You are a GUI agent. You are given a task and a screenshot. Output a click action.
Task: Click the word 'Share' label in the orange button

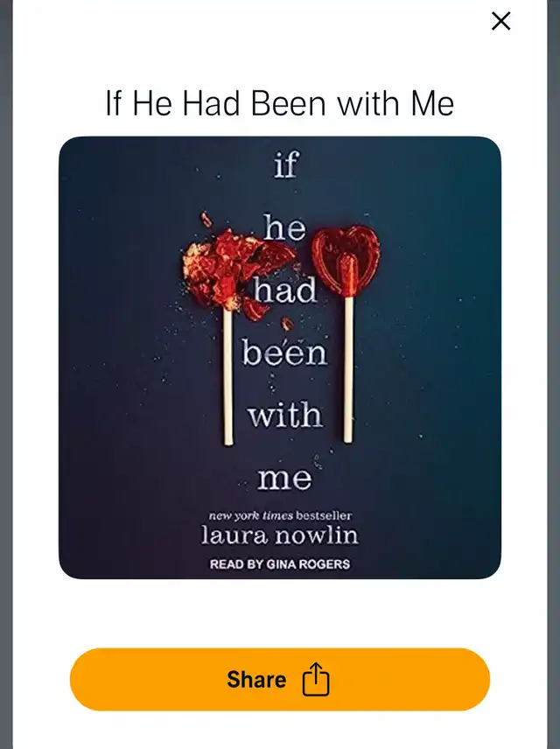tap(256, 679)
